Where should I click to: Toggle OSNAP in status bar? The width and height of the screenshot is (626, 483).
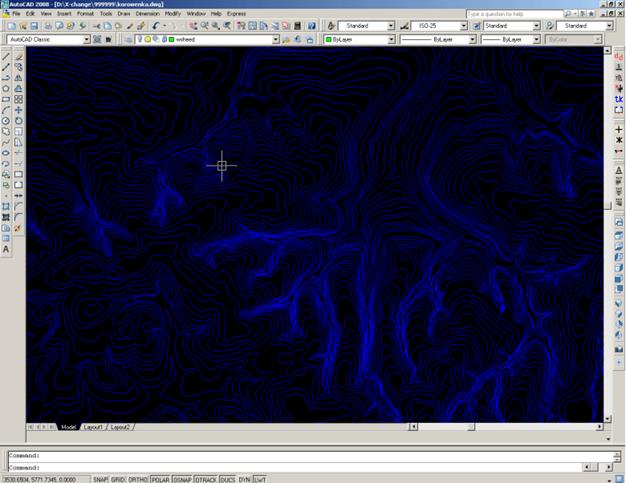pos(182,479)
